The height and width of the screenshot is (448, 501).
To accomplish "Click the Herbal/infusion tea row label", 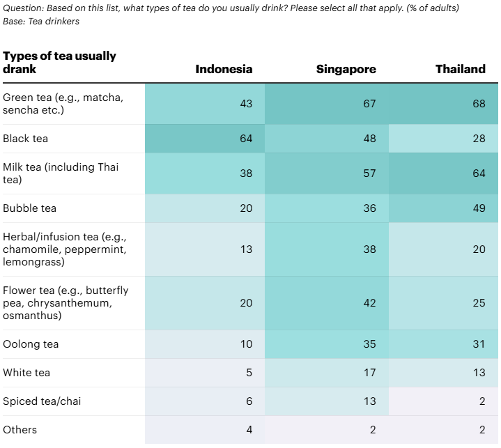I will point(65,249).
